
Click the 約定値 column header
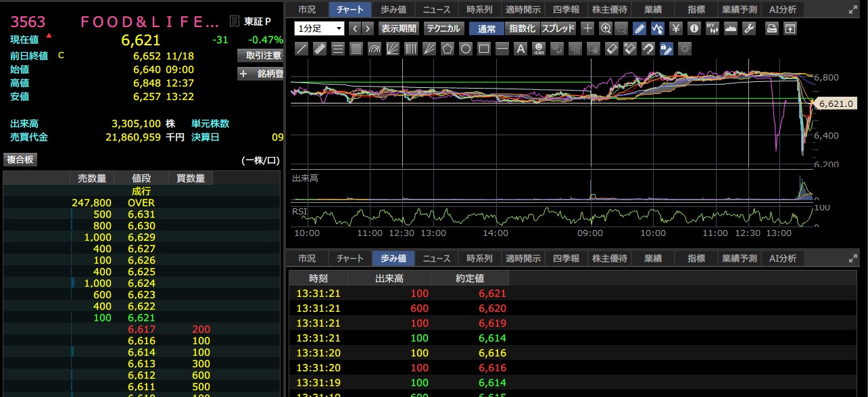469,278
